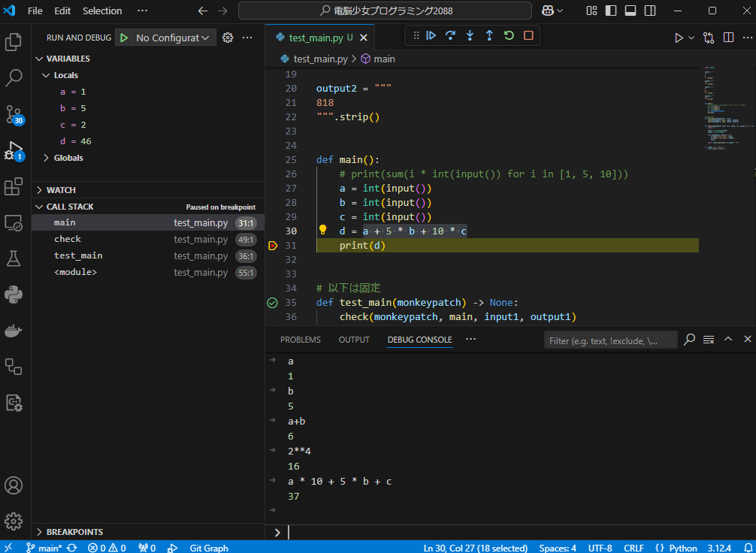Toggle the breakpoint marker at line 31
Image resolution: width=756 pixels, height=553 pixels.
pos(272,246)
